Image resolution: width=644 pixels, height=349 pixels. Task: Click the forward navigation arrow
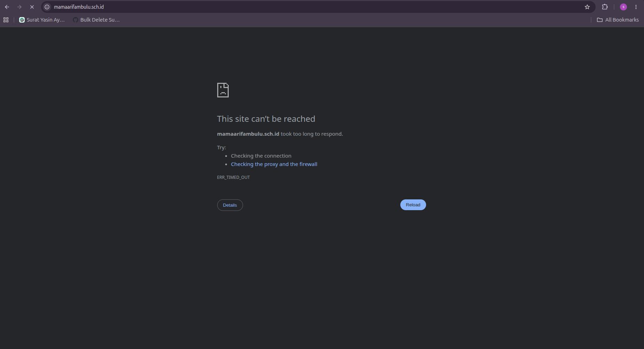pyautogui.click(x=19, y=7)
